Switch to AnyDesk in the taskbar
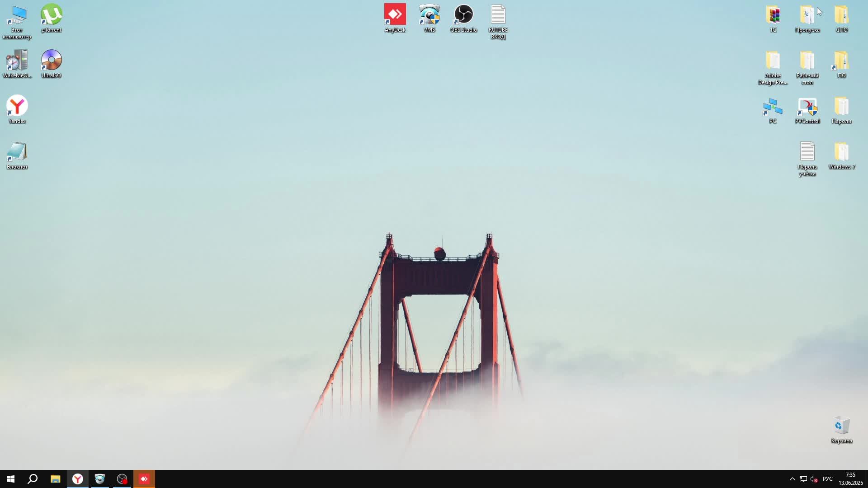Viewport: 868px width, 488px height. click(144, 479)
